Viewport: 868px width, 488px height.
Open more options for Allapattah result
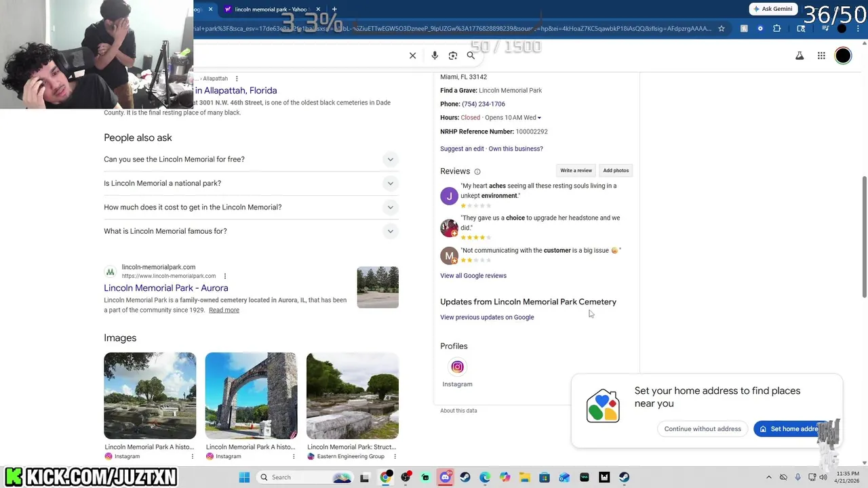tap(237, 79)
